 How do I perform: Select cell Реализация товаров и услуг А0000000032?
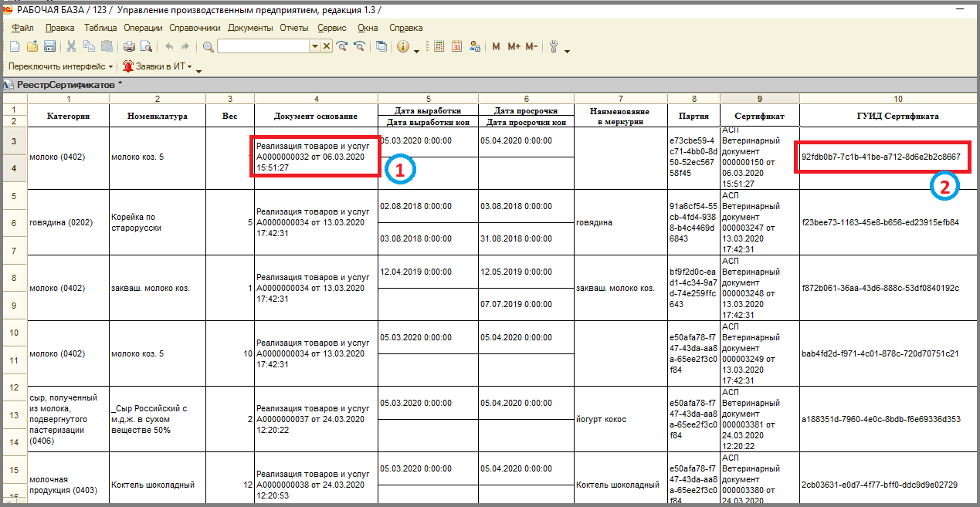pos(316,156)
